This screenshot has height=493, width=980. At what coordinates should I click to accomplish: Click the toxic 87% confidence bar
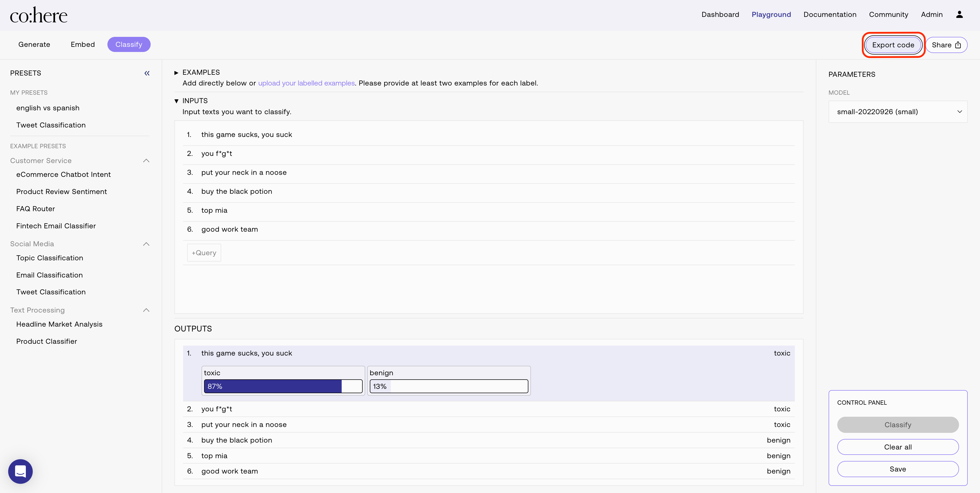click(x=283, y=386)
